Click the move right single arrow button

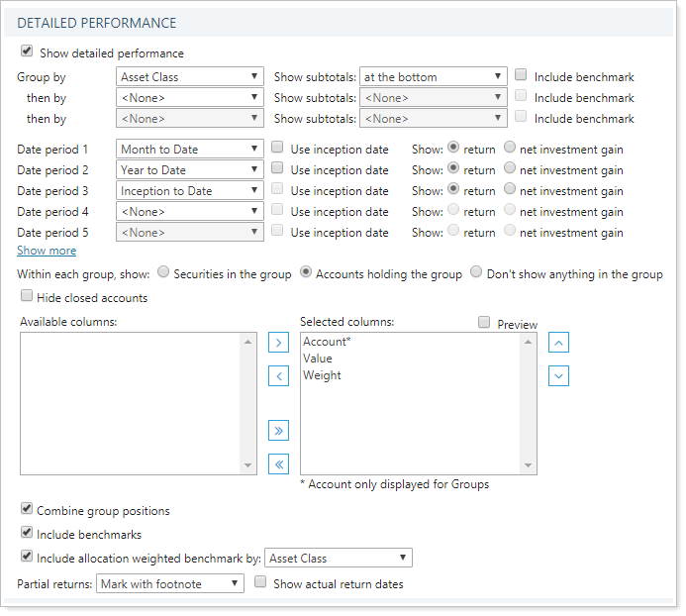click(x=280, y=343)
